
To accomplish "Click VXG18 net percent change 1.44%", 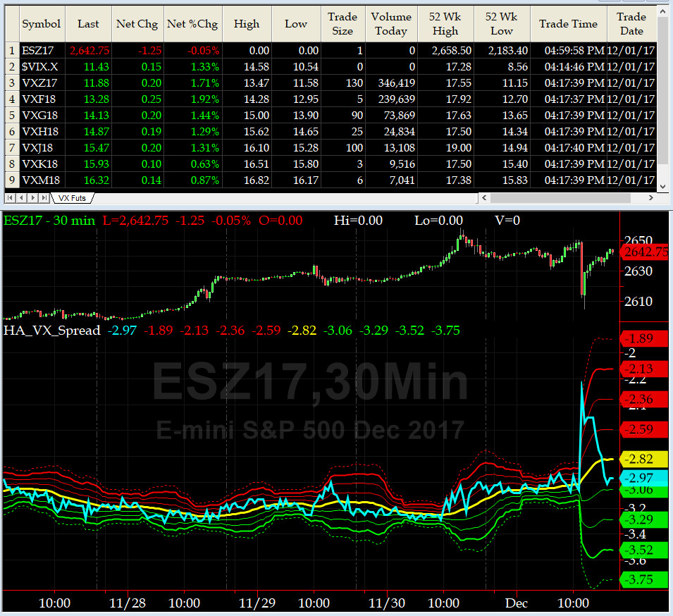I will tap(192, 116).
